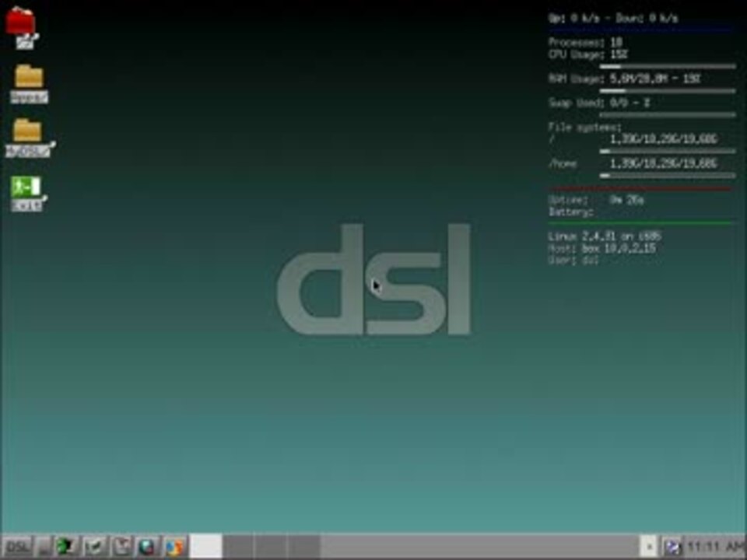Image resolution: width=747 pixels, height=560 pixels.
Task: Click the small grey icon right of the DSL button
Action: tap(44, 547)
